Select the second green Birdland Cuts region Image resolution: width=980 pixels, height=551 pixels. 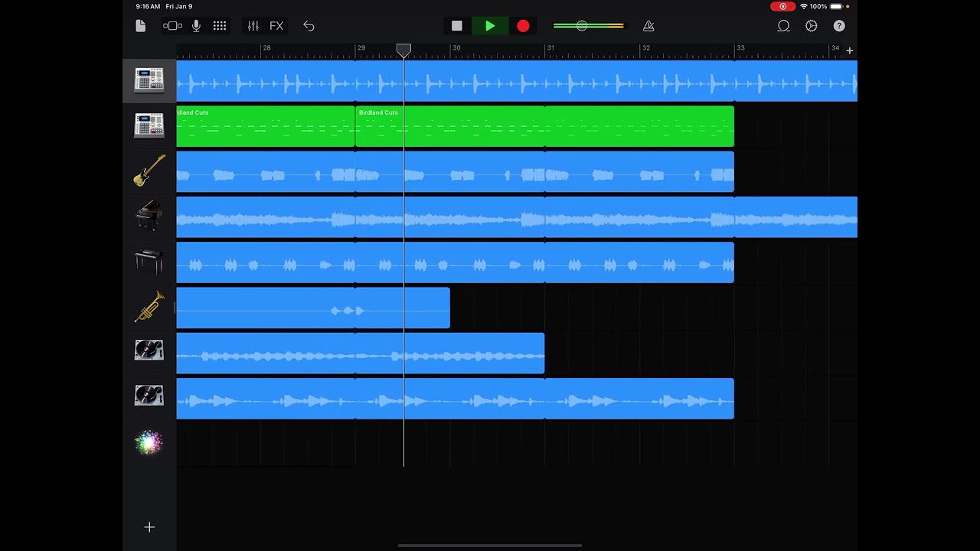544,126
